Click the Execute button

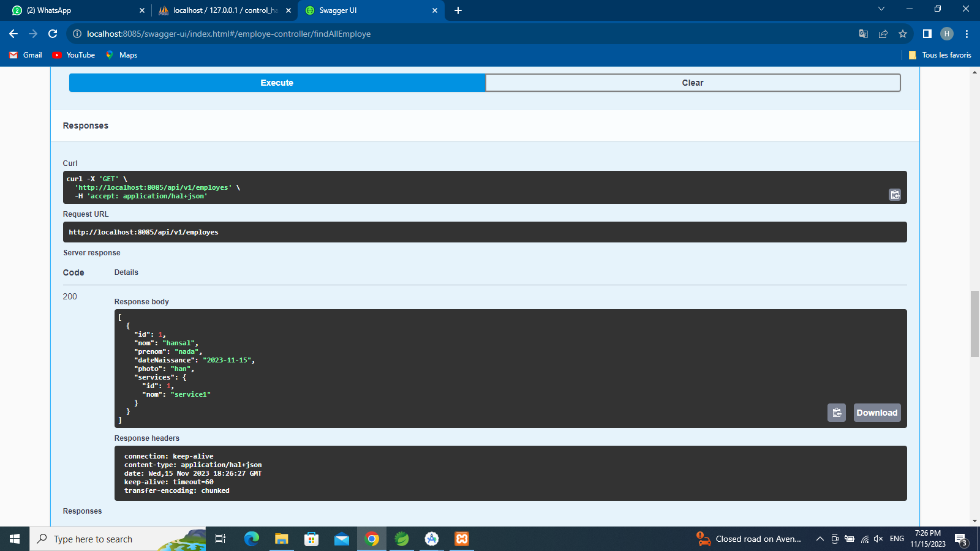click(276, 82)
